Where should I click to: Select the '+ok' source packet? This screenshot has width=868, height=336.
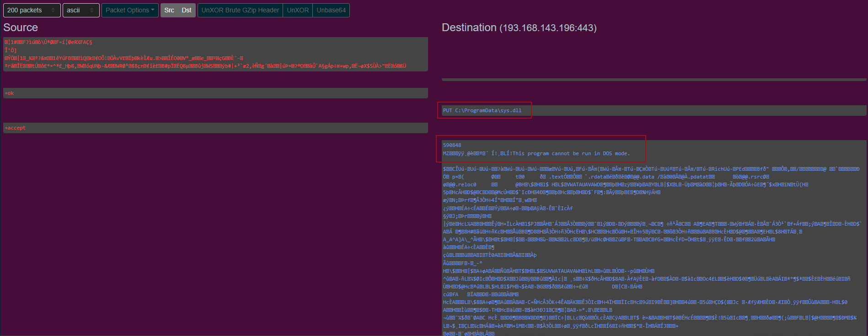215,93
